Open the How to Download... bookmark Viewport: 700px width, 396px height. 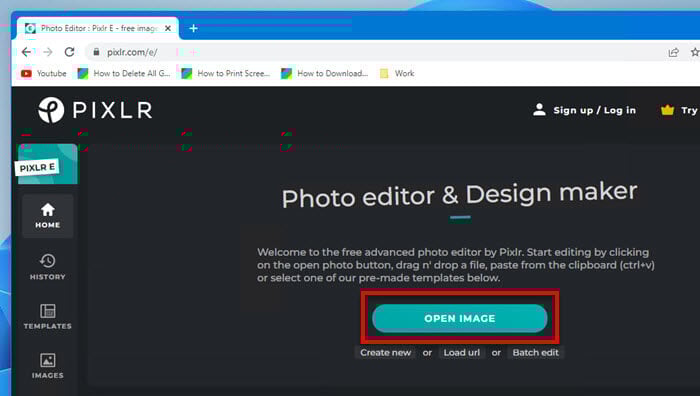point(325,73)
